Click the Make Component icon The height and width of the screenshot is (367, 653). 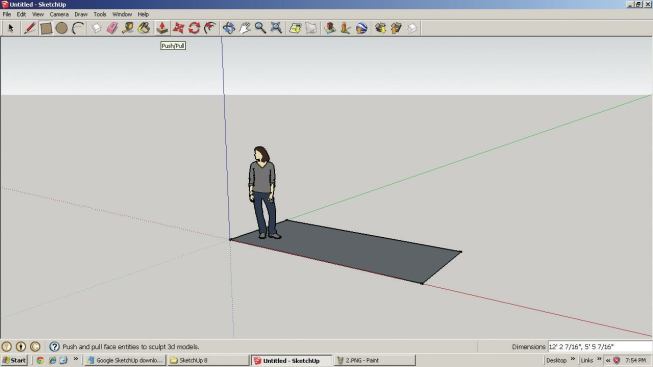[97, 28]
